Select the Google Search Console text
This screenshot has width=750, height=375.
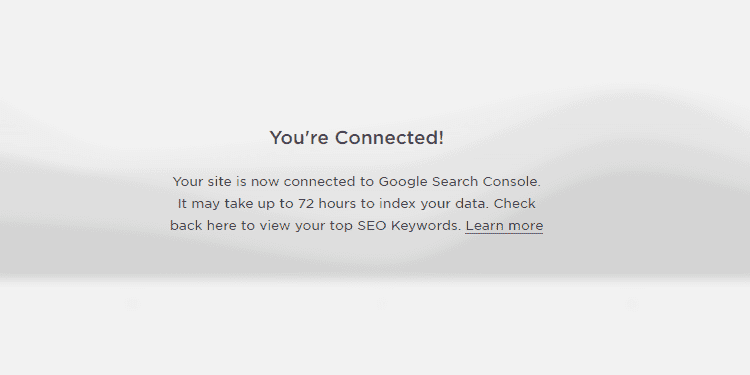[x=459, y=182]
